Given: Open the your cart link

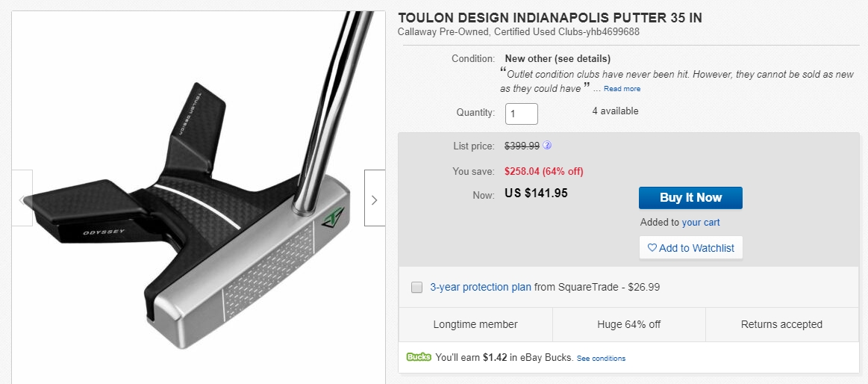Looking at the screenshot, I should [x=701, y=222].
